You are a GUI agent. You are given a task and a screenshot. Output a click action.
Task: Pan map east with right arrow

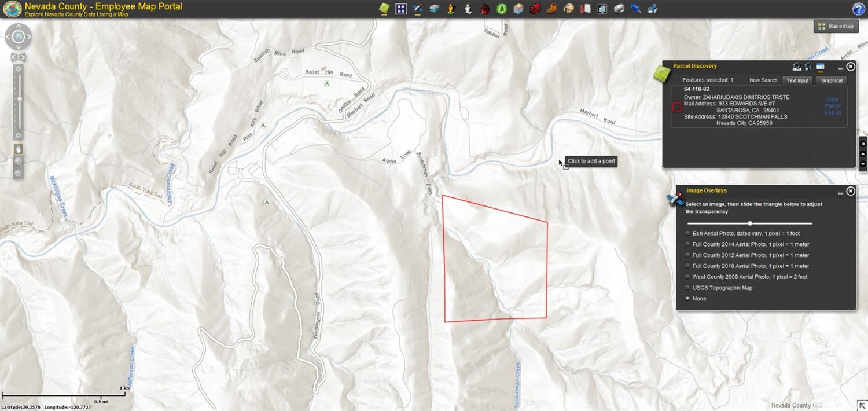29,37
